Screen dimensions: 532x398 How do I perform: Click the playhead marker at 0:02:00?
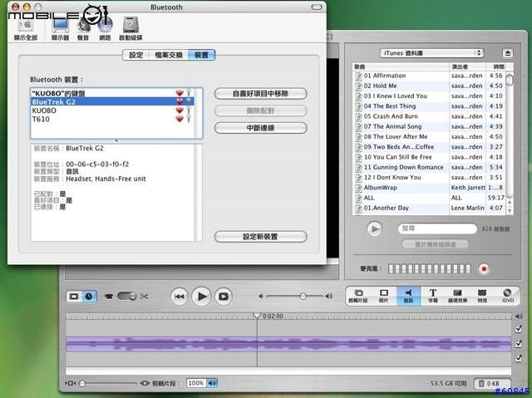pos(257,316)
